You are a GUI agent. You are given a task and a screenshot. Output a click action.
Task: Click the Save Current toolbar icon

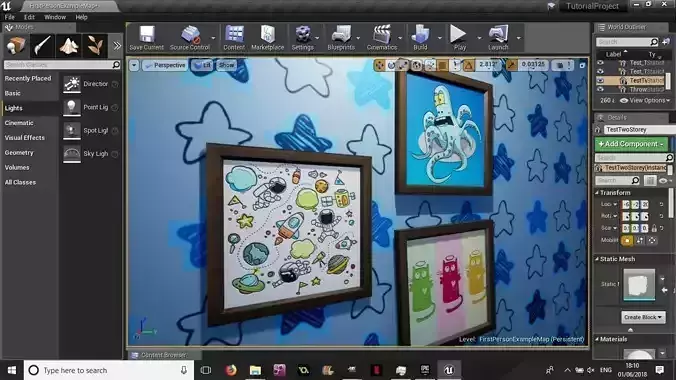point(147,38)
